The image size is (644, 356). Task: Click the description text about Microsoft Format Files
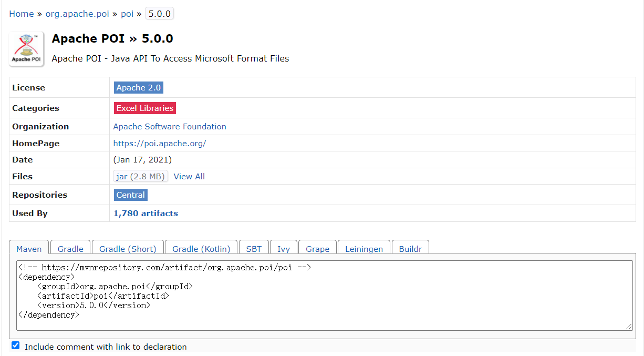[x=170, y=58]
